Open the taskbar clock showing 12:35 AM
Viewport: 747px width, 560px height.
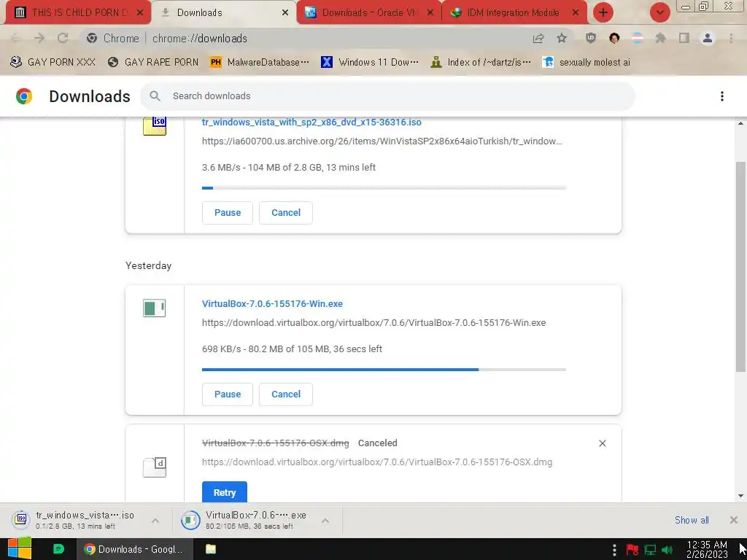[707, 550]
